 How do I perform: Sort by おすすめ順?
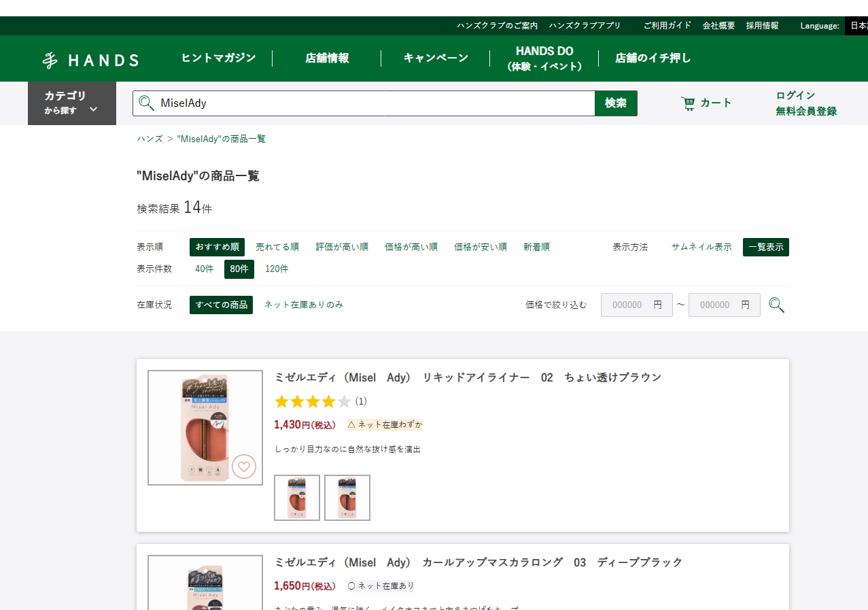click(217, 247)
